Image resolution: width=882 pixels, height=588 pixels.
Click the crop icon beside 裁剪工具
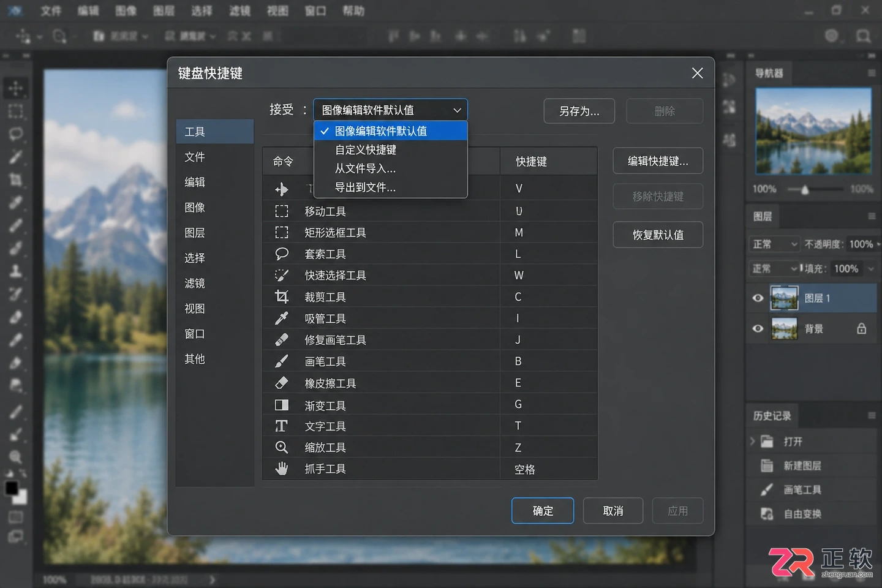click(282, 297)
